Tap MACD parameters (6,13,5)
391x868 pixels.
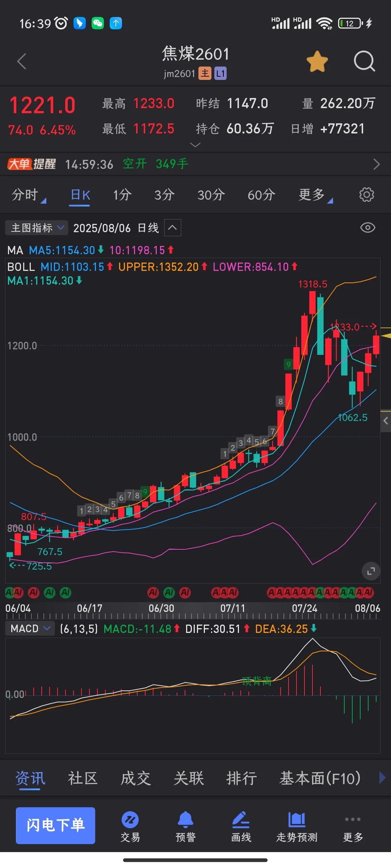[79, 629]
